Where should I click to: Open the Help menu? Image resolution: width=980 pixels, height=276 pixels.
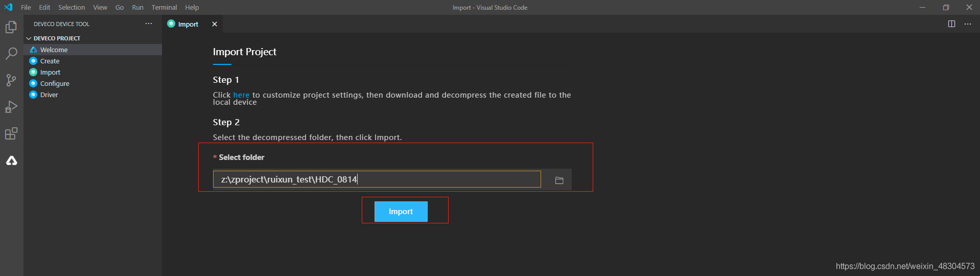pyautogui.click(x=192, y=7)
